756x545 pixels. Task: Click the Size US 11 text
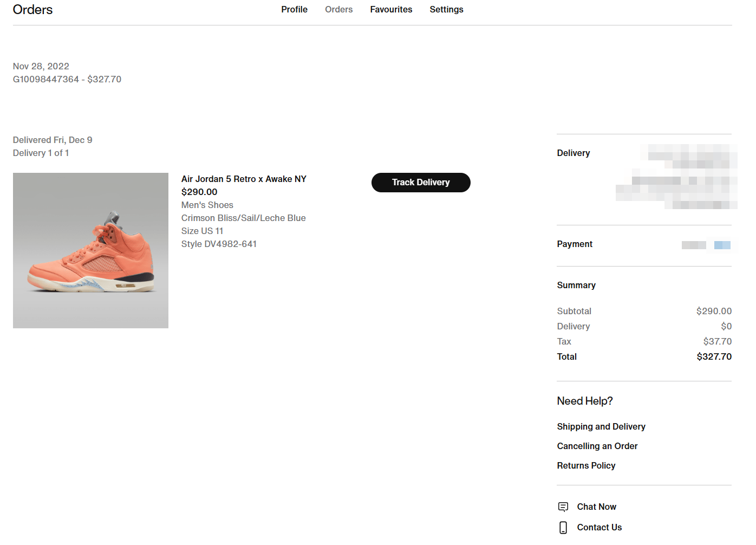[202, 231]
